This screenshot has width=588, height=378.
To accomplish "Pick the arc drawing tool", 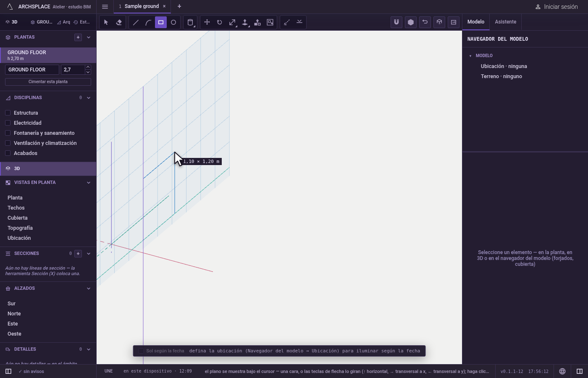I will pyautogui.click(x=148, y=22).
